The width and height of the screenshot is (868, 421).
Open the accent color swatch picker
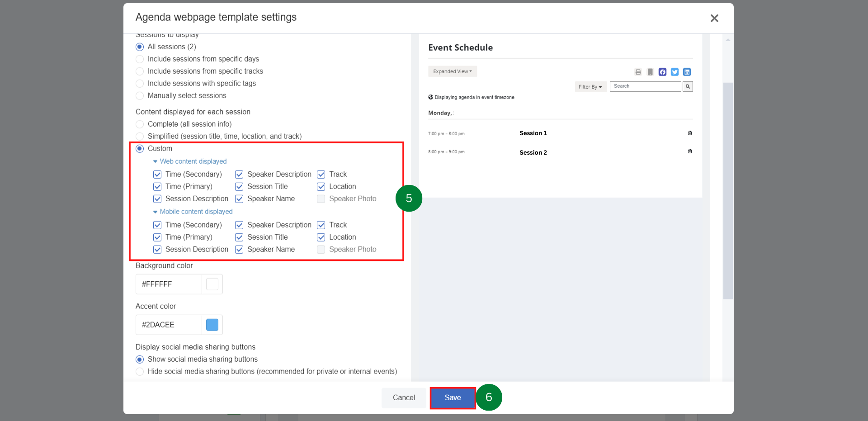coord(212,324)
